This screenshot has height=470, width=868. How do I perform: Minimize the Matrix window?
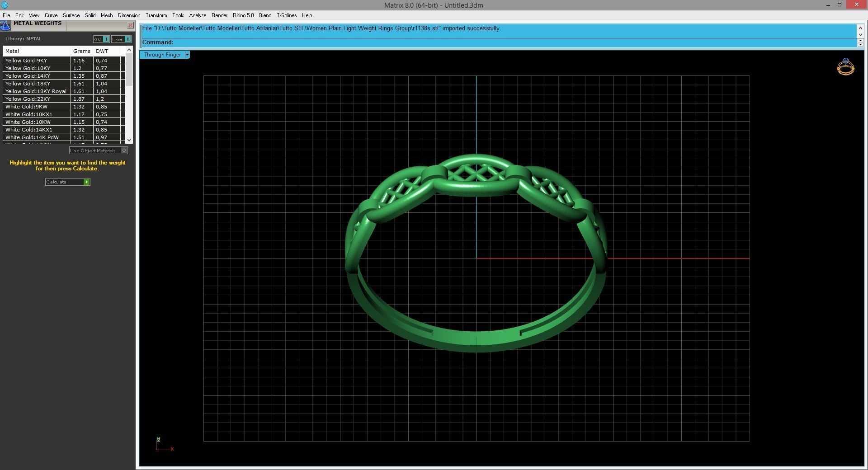click(828, 5)
